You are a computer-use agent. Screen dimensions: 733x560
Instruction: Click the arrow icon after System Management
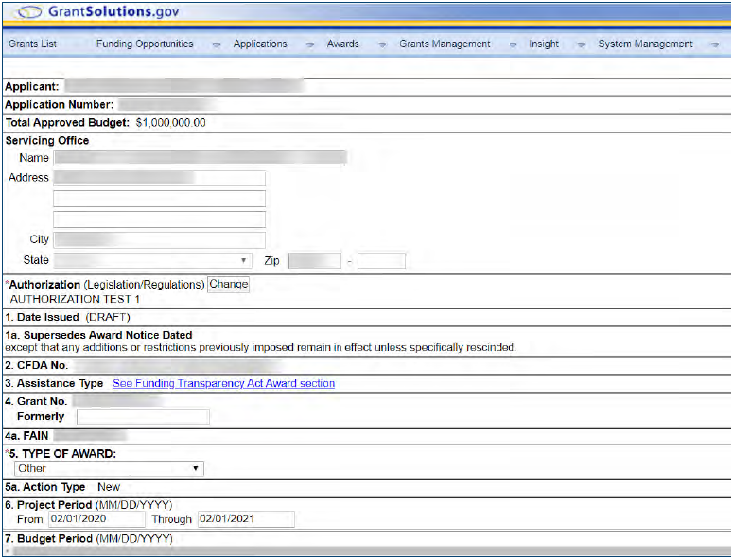[x=714, y=44]
